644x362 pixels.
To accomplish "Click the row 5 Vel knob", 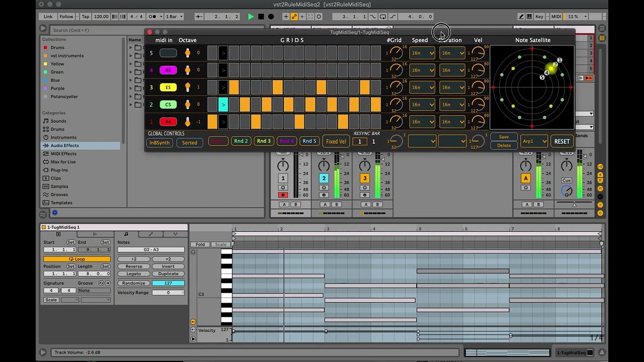I will pyautogui.click(x=477, y=53).
